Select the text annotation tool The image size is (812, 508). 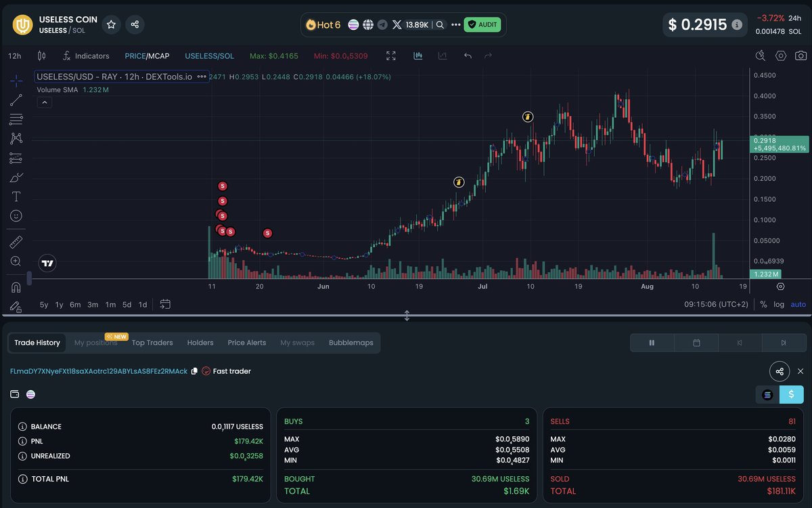(16, 196)
